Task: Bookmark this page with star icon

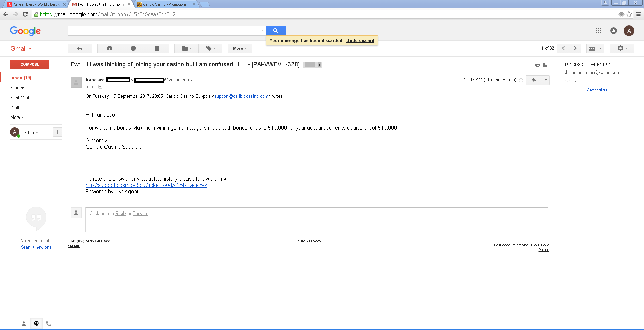Action: pyautogui.click(x=629, y=14)
